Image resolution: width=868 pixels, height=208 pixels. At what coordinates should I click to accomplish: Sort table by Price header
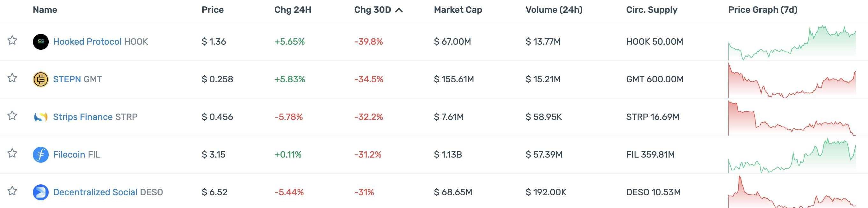tap(212, 10)
